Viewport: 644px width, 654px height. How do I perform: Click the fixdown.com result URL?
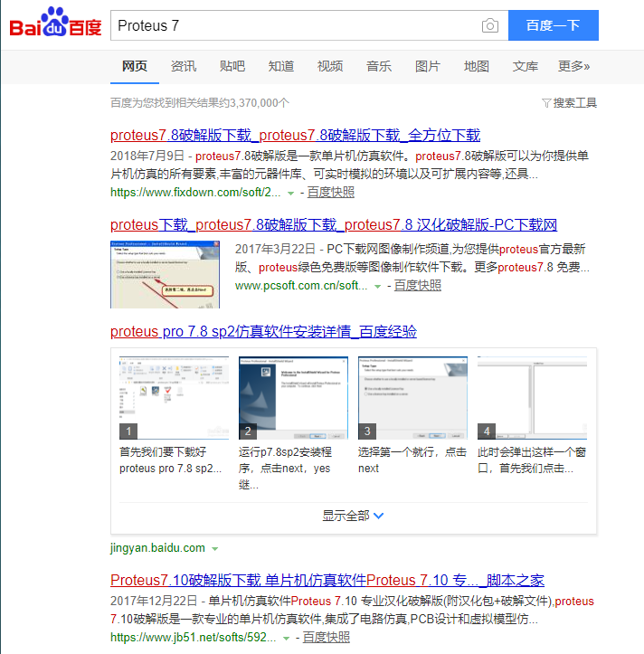coord(195,193)
